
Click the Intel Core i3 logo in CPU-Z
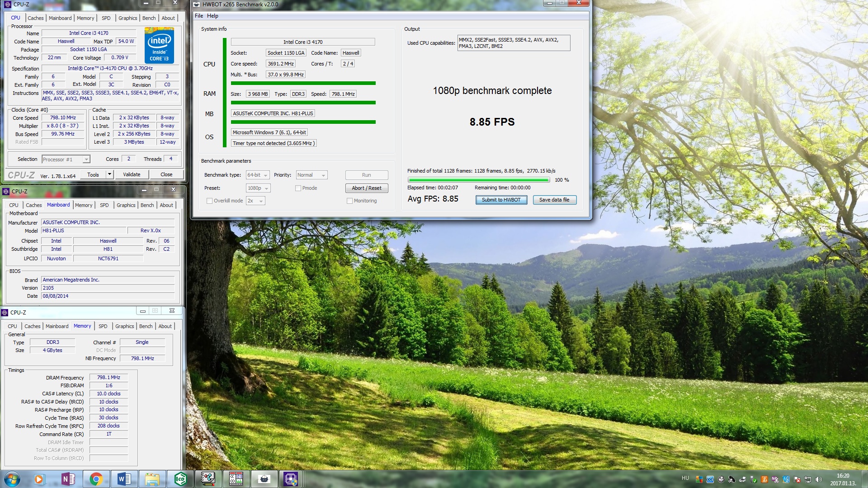pos(159,45)
